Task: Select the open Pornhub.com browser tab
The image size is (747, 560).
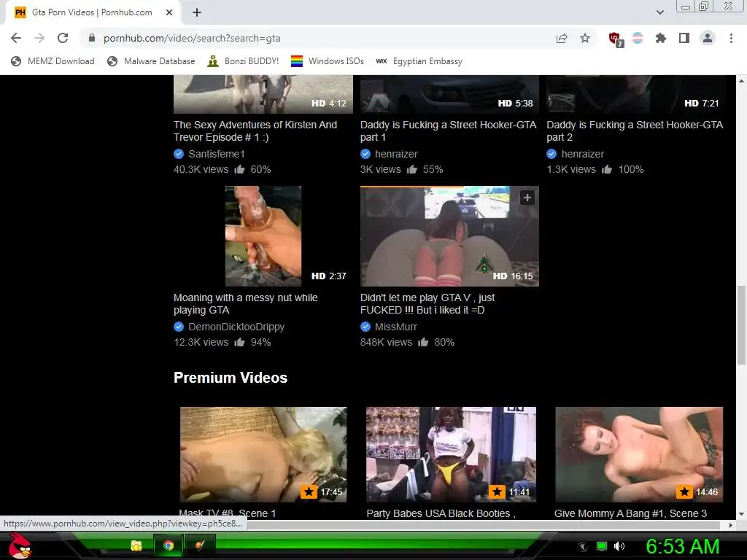Action: pos(93,12)
